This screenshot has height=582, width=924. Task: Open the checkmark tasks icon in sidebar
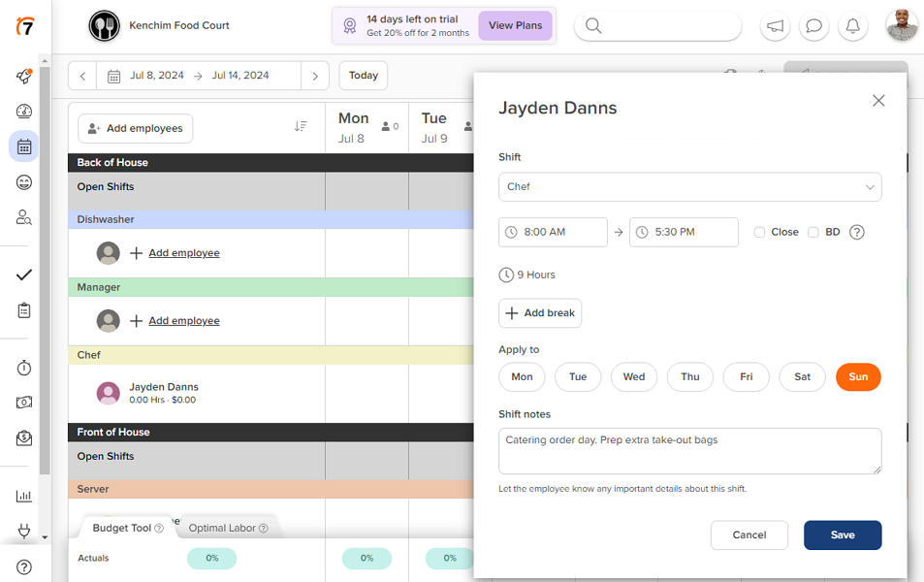tap(24, 275)
